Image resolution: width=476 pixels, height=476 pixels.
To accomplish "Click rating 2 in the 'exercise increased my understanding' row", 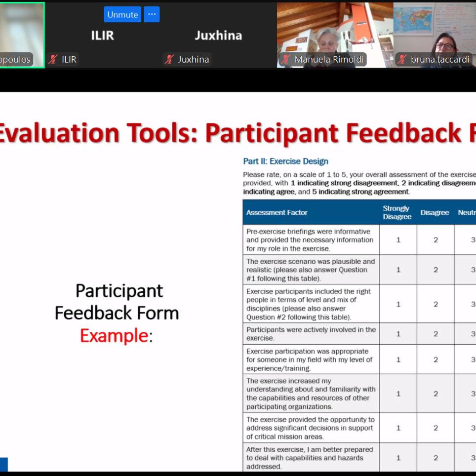I will 436,394.
